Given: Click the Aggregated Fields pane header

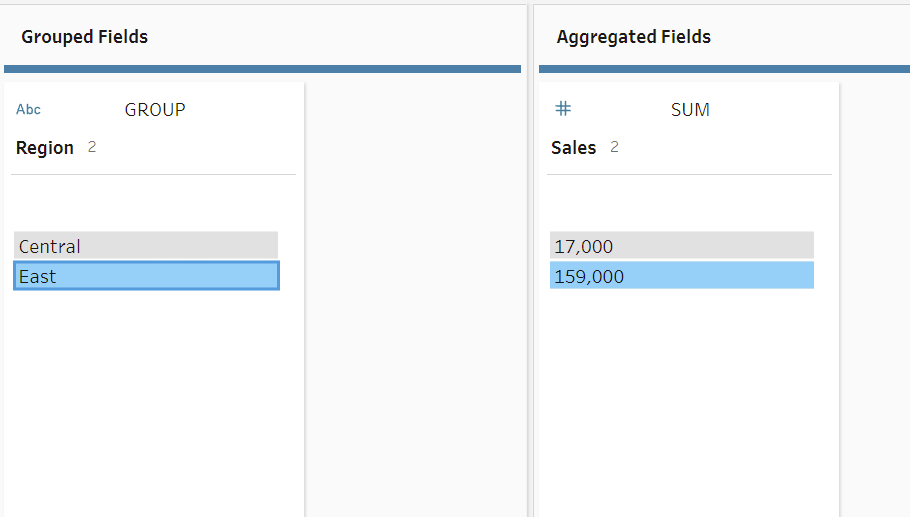Looking at the screenshot, I should pyautogui.click(x=634, y=37).
